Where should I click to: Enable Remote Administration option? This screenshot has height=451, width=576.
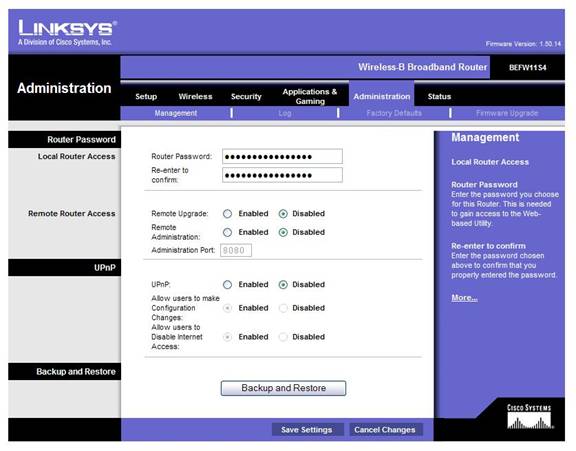click(x=227, y=232)
